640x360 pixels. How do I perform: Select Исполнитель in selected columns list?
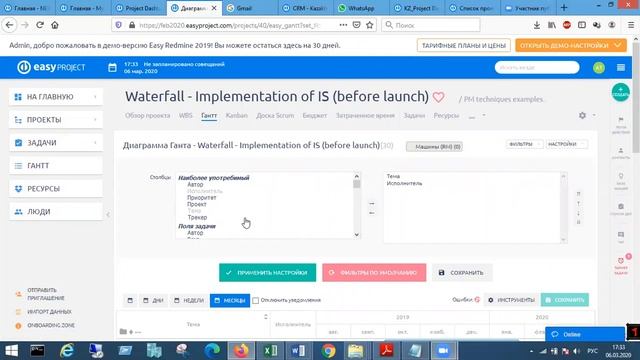pos(404,183)
